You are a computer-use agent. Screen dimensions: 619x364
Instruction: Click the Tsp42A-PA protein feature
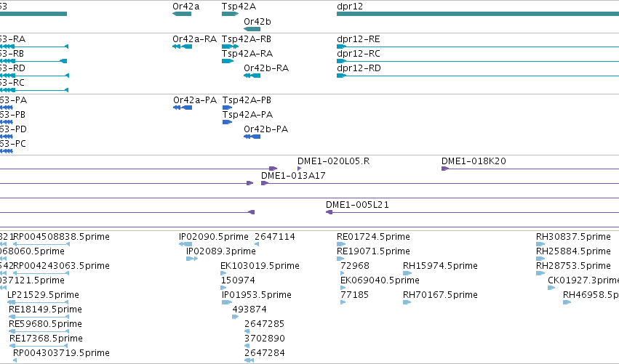coord(228,122)
